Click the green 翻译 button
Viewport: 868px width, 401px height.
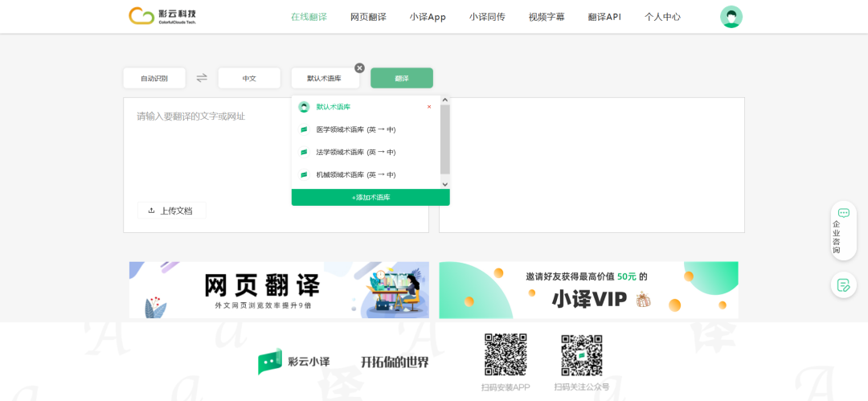(402, 78)
